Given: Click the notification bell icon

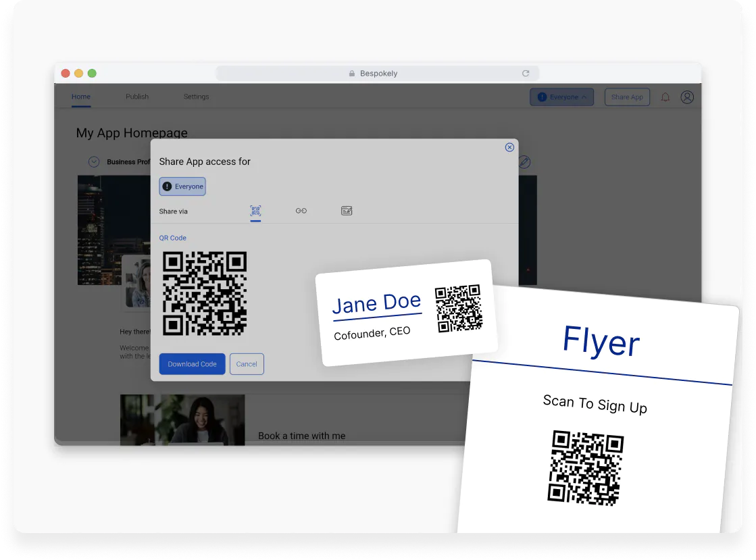Looking at the screenshot, I should 665,97.
